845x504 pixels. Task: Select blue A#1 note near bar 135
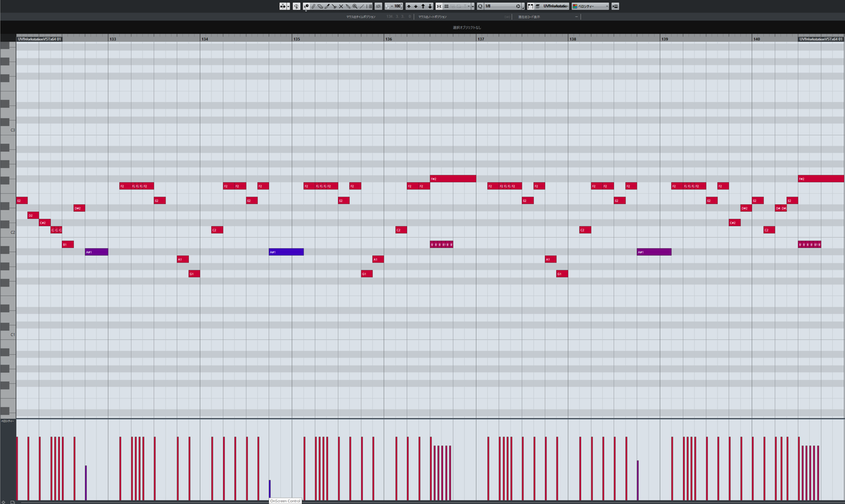[x=286, y=252]
